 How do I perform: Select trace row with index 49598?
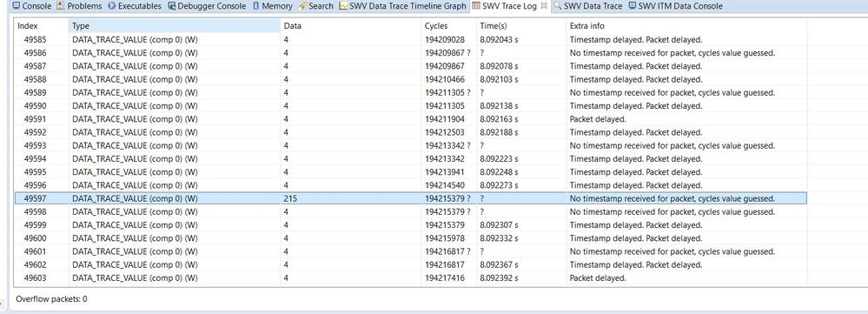coord(410,212)
